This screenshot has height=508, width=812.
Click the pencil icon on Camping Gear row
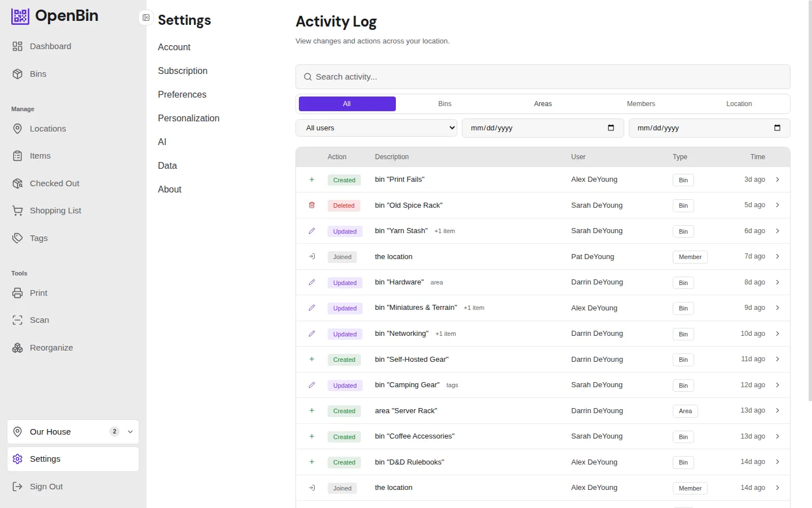[312, 385]
